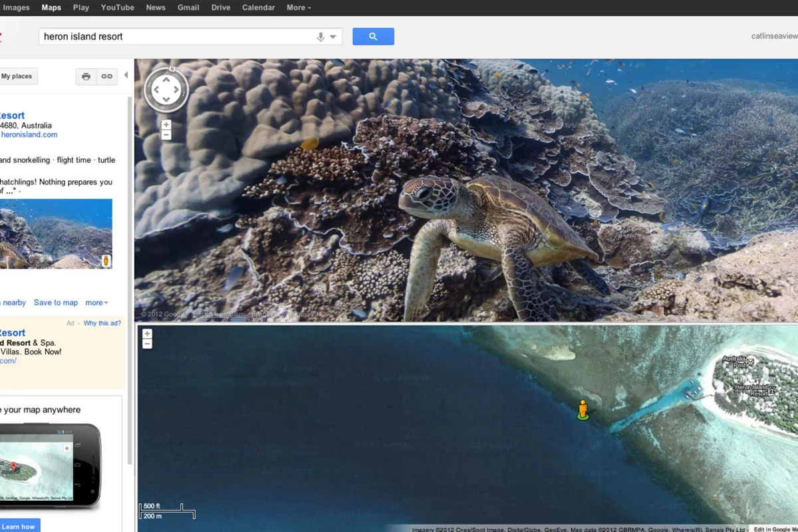The height and width of the screenshot is (532, 798).
Task: Switch to the Maps menu item
Action: coord(51,7)
